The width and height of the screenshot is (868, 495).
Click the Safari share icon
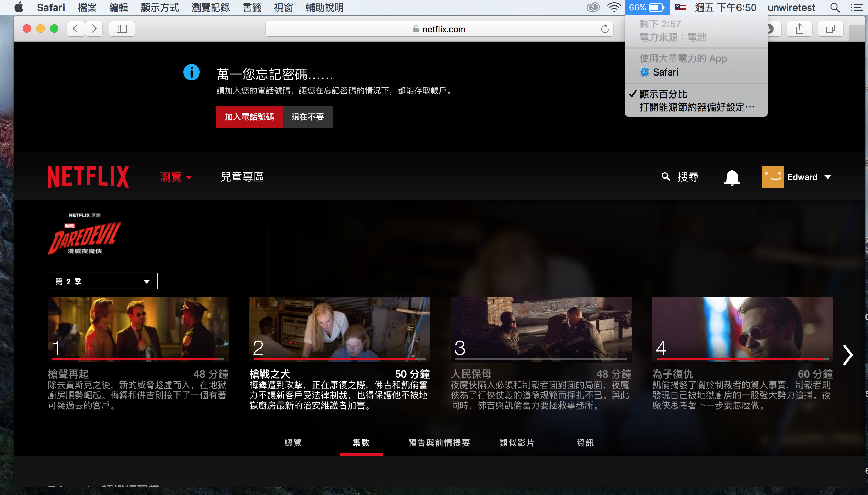[799, 29]
